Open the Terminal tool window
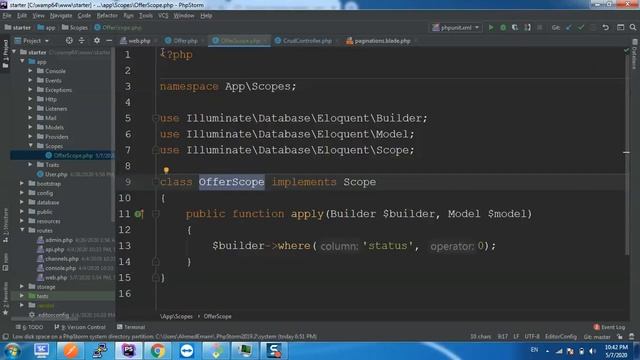This screenshot has height=360, width=640. click(x=131, y=327)
